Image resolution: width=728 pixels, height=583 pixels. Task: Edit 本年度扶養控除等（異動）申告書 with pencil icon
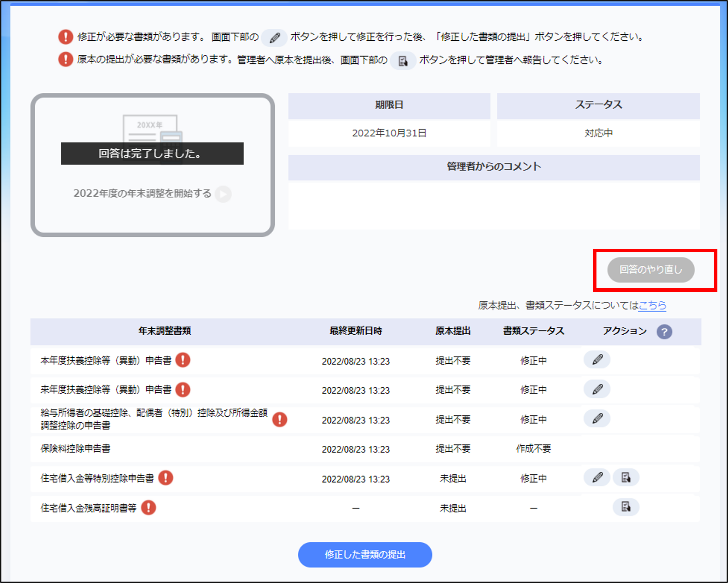click(x=597, y=360)
